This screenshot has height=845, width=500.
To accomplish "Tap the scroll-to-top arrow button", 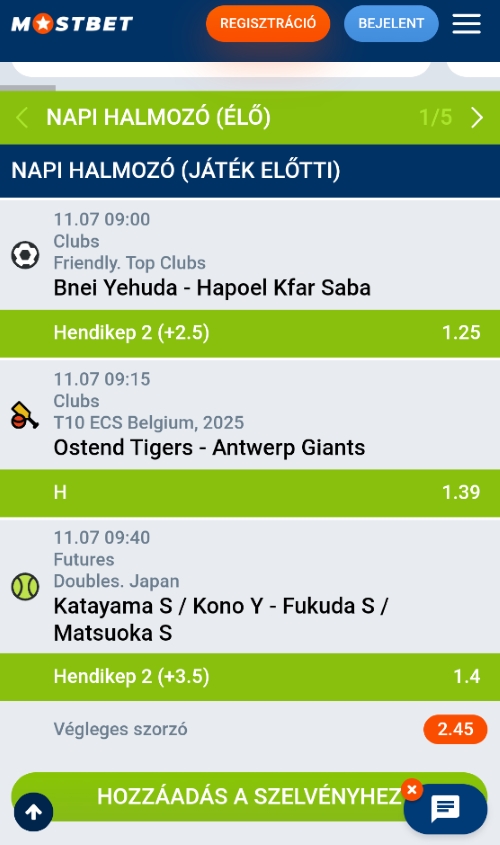I will click(x=33, y=812).
